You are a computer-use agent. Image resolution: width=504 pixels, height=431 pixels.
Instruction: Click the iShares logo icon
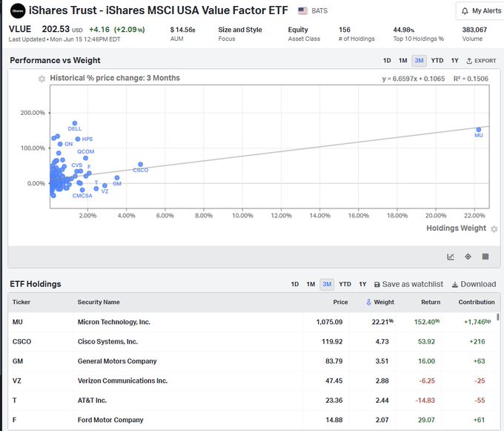click(18, 11)
